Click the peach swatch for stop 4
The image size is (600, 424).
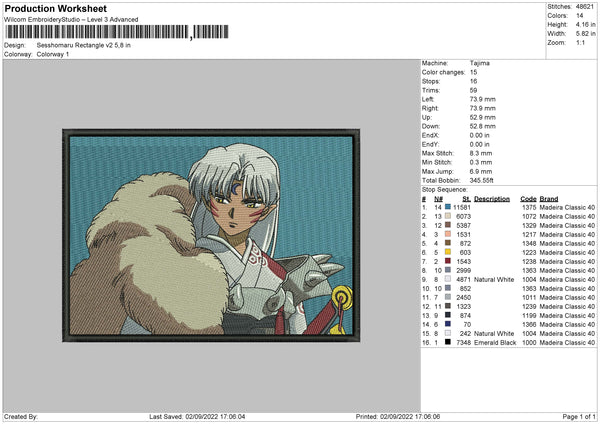[446, 234]
